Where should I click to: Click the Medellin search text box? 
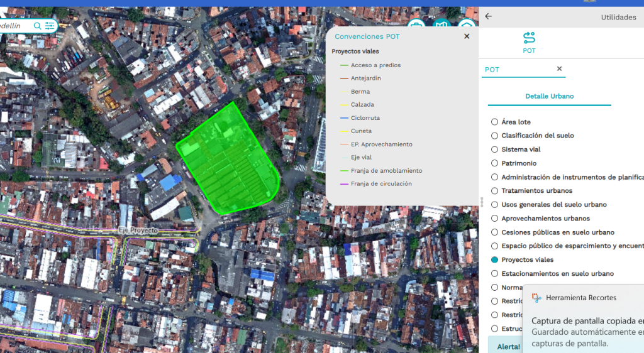16,26
